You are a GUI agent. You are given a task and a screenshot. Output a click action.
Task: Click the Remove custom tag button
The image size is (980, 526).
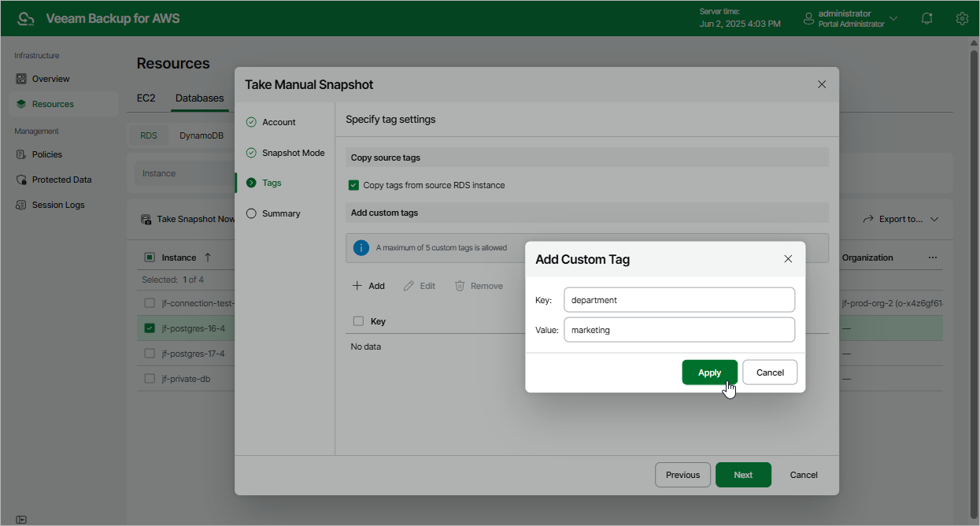[479, 286]
